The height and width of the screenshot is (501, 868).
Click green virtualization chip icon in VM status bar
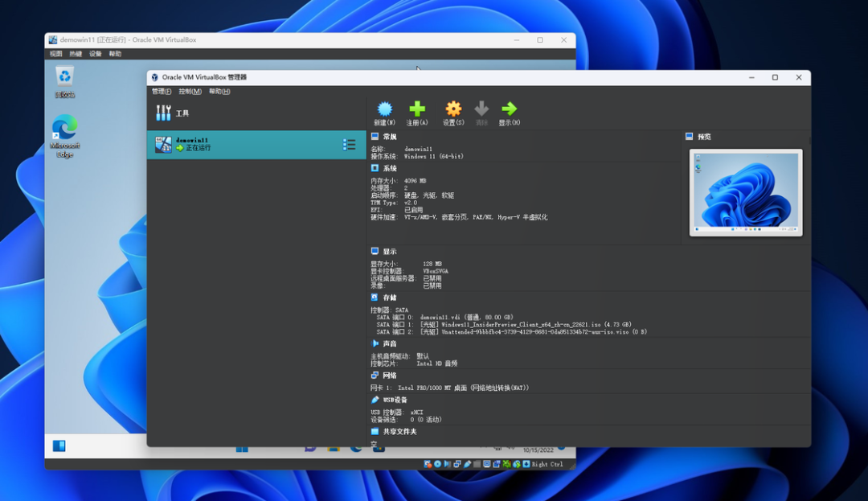(x=506, y=464)
